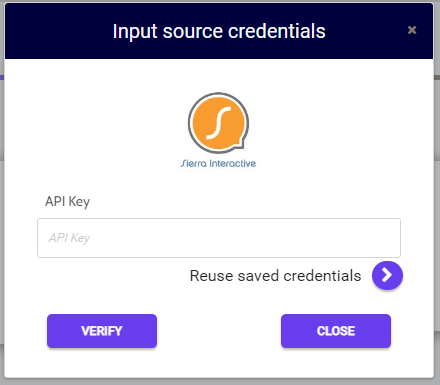The height and width of the screenshot is (385, 440).
Task: Click the purple chevron arrow button
Action: click(x=387, y=275)
